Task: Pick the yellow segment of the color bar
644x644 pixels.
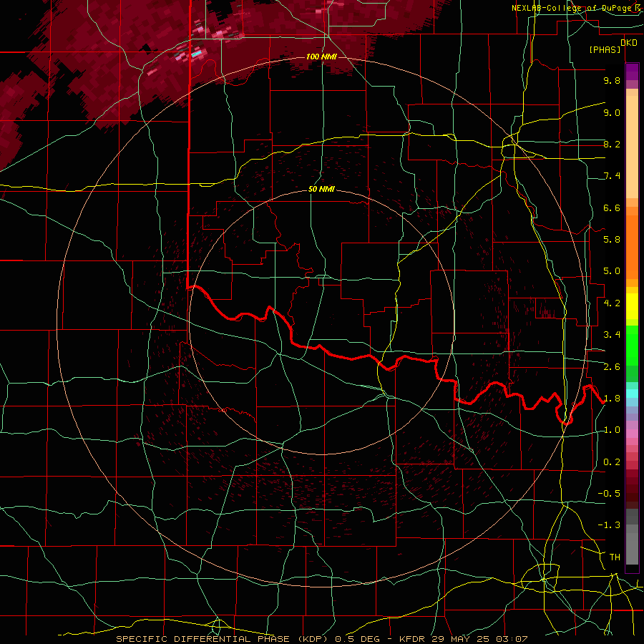Action: pos(632,306)
